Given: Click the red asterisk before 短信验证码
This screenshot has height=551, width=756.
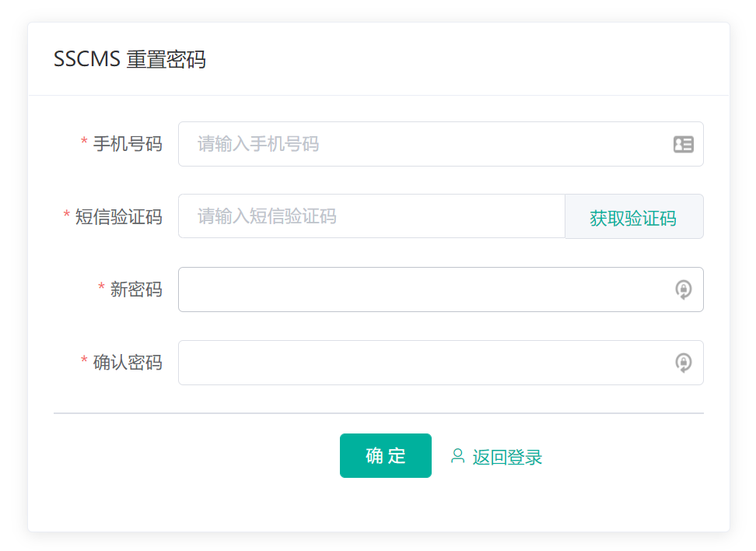Looking at the screenshot, I should tap(67, 216).
